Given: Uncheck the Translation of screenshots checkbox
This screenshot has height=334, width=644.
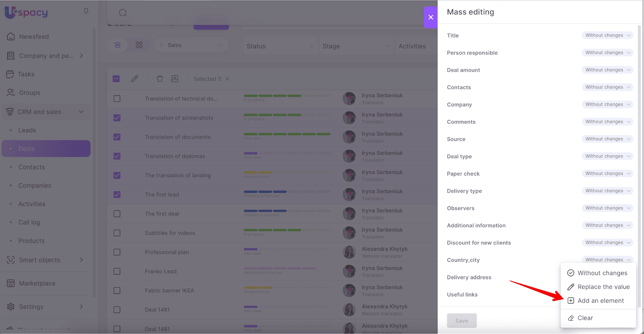Looking at the screenshot, I should (117, 118).
